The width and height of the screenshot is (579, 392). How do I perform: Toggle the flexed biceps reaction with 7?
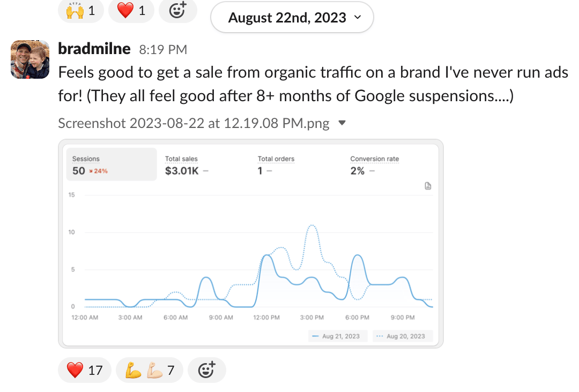point(149,370)
